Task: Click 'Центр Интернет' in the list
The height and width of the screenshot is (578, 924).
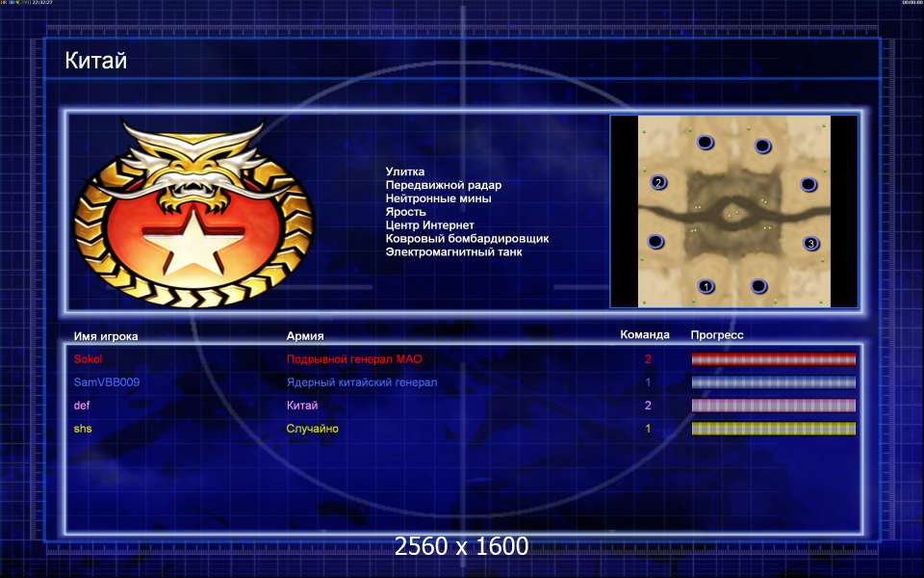Action: [x=429, y=225]
